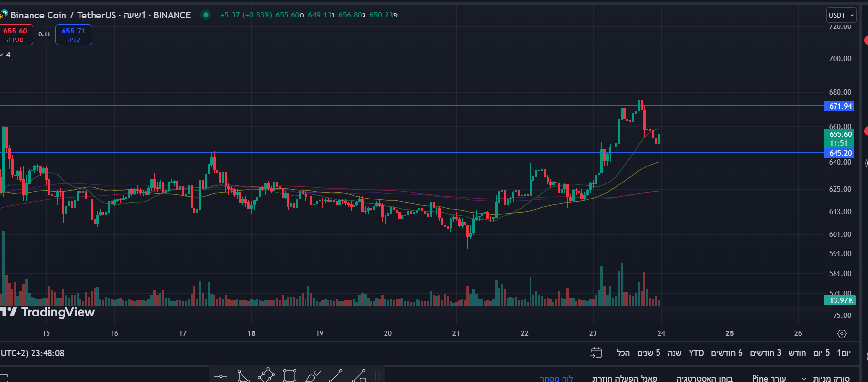The width and height of the screenshot is (868, 382).
Task: Select the rotated rectangle drawing tool
Action: (x=266, y=376)
